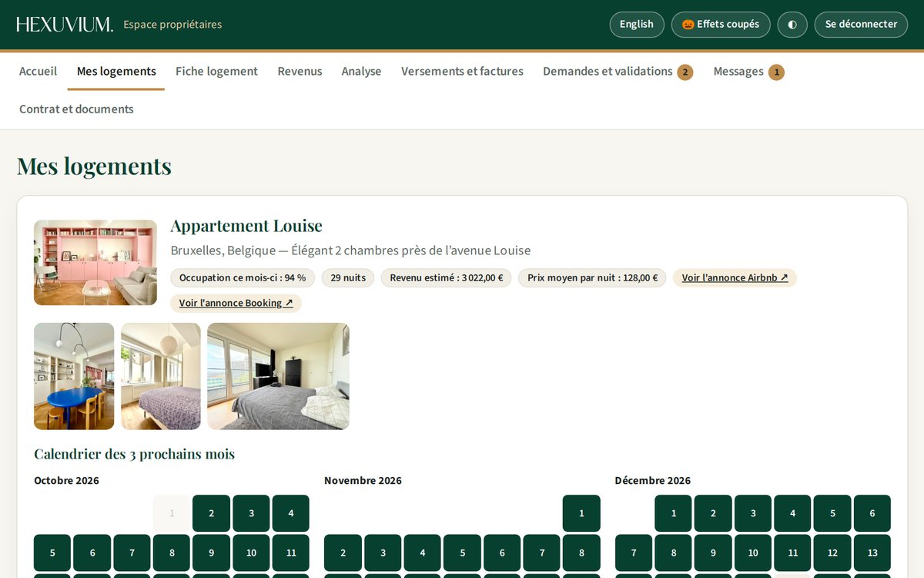Viewport: 924px width, 578px height.
Task: Click the HEXUVIUM logo
Action: (65, 25)
